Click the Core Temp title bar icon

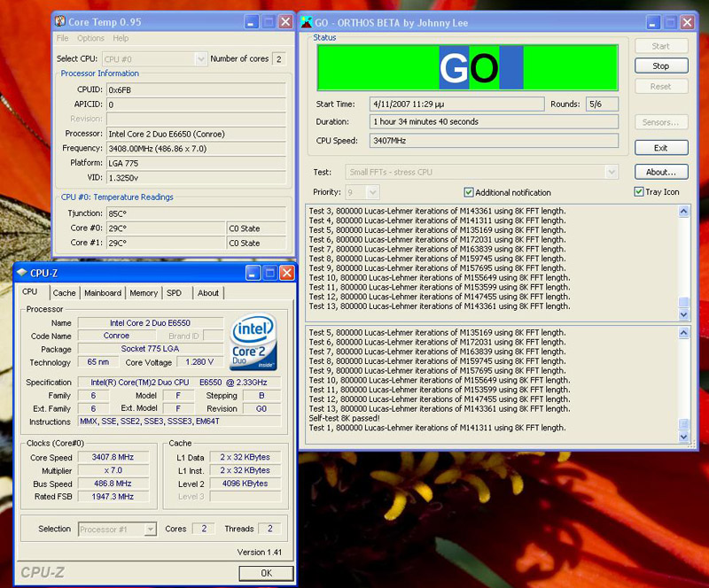[59, 21]
